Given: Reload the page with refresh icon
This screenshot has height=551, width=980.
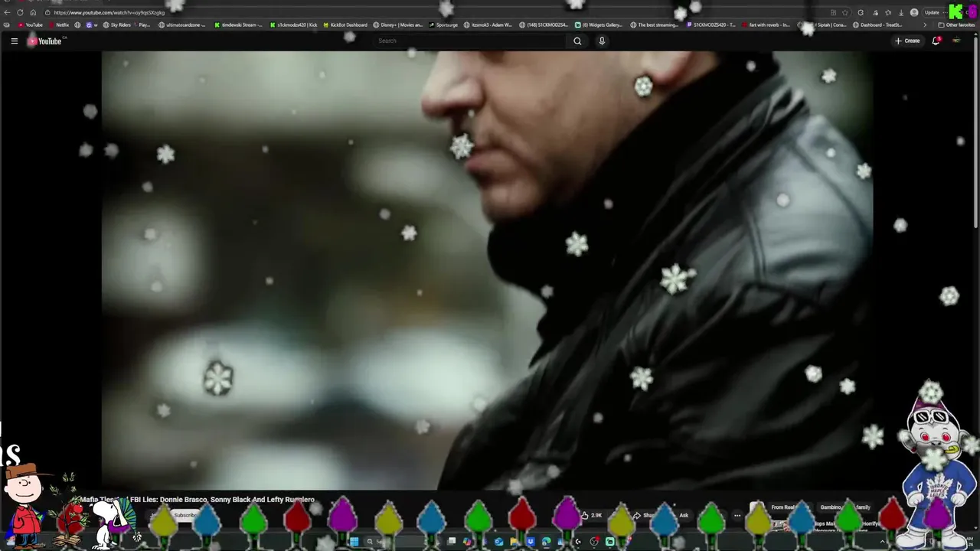Looking at the screenshot, I should pos(21,12).
